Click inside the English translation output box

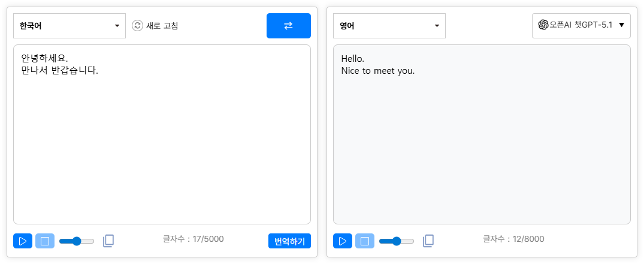point(482,150)
